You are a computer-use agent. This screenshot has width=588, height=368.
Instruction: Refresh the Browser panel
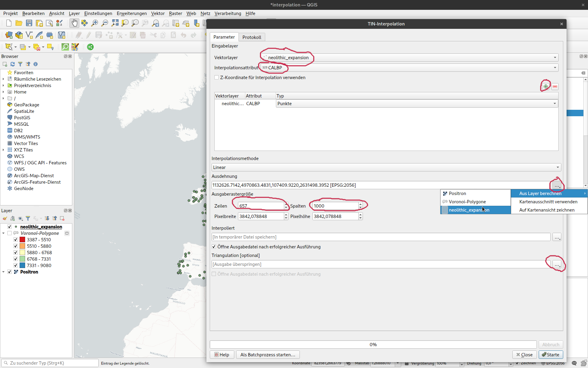13,64
